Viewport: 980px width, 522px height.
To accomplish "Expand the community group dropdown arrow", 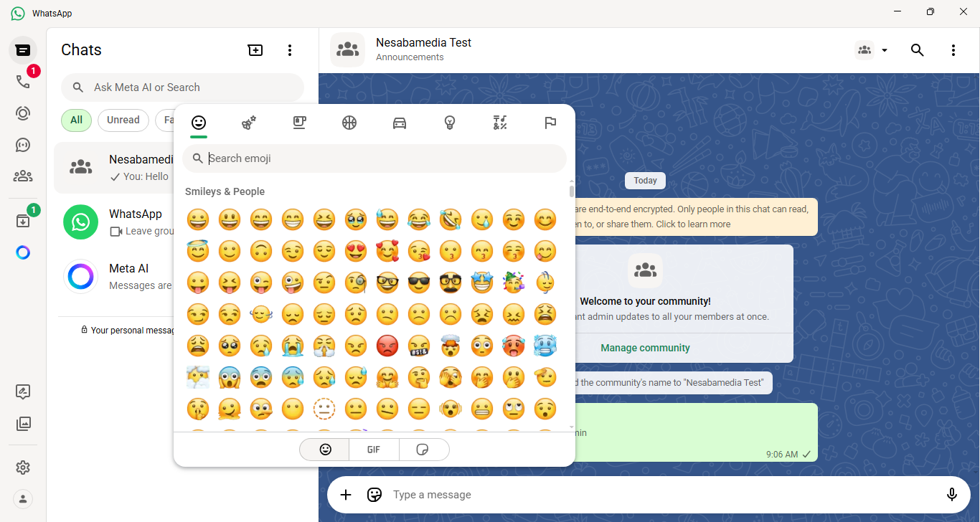I will (885, 50).
